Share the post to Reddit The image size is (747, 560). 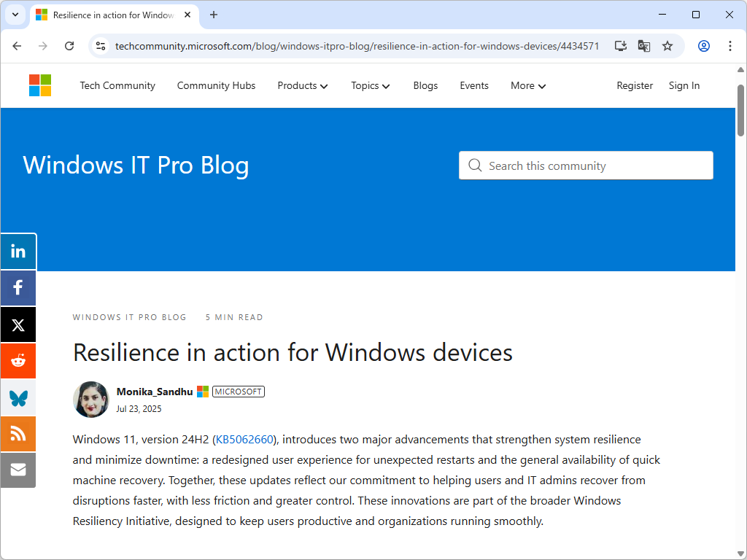[18, 360]
